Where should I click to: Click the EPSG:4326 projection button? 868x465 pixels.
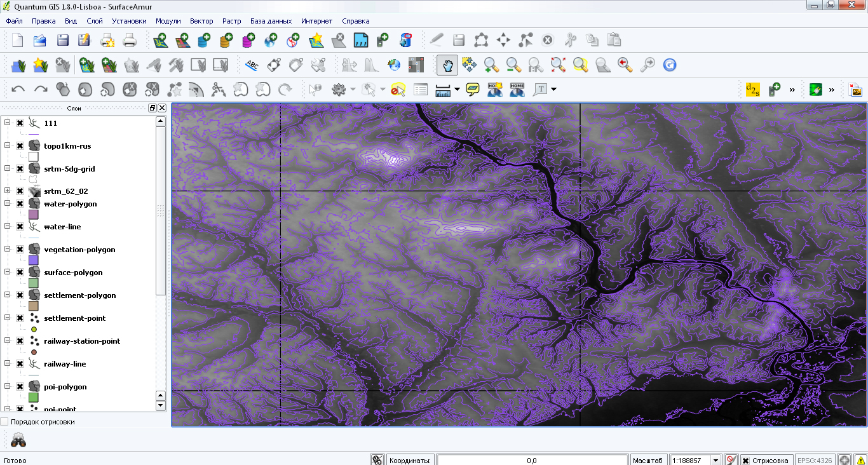[x=815, y=461]
